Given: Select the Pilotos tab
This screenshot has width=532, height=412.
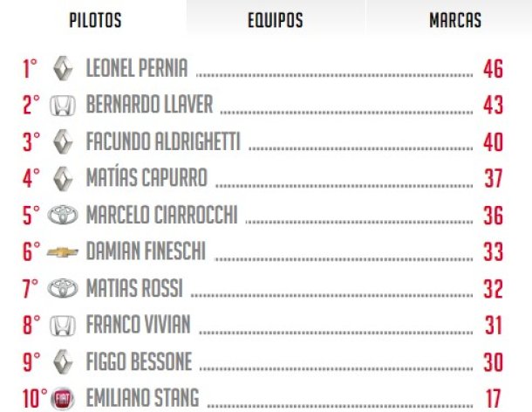Looking at the screenshot, I should click(95, 20).
